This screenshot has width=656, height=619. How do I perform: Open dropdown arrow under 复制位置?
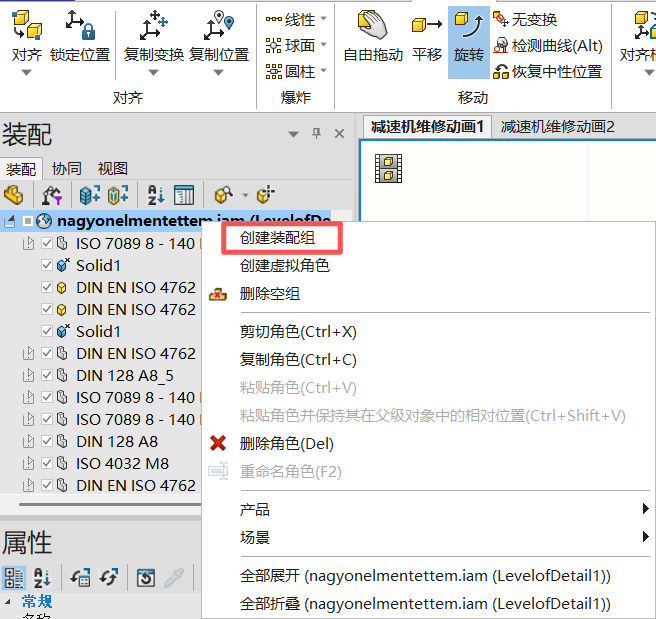click(218, 73)
